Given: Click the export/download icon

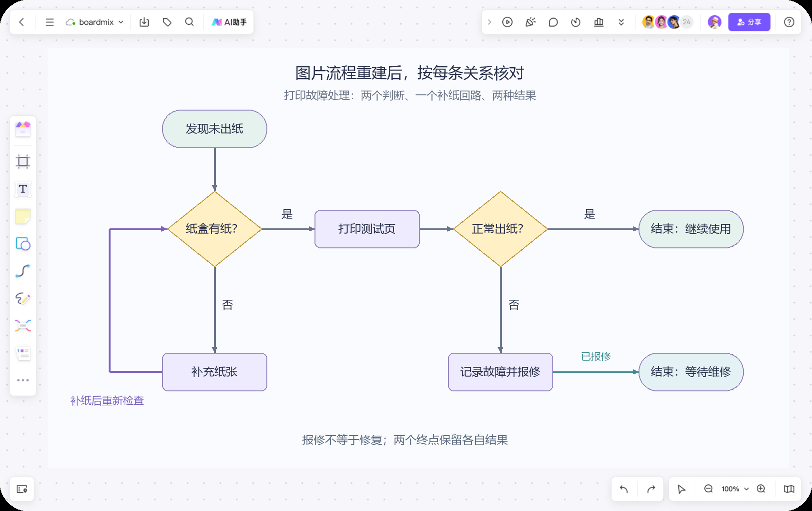Looking at the screenshot, I should tap(144, 22).
